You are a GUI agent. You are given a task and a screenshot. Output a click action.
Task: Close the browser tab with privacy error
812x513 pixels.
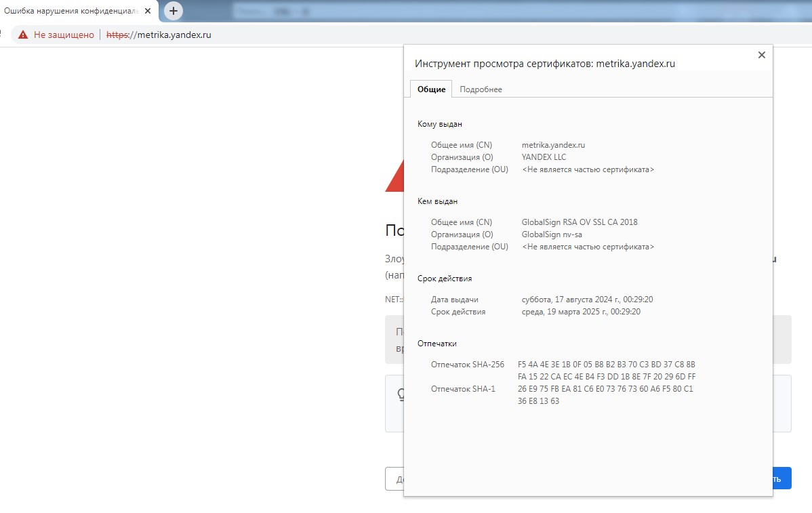(148, 11)
